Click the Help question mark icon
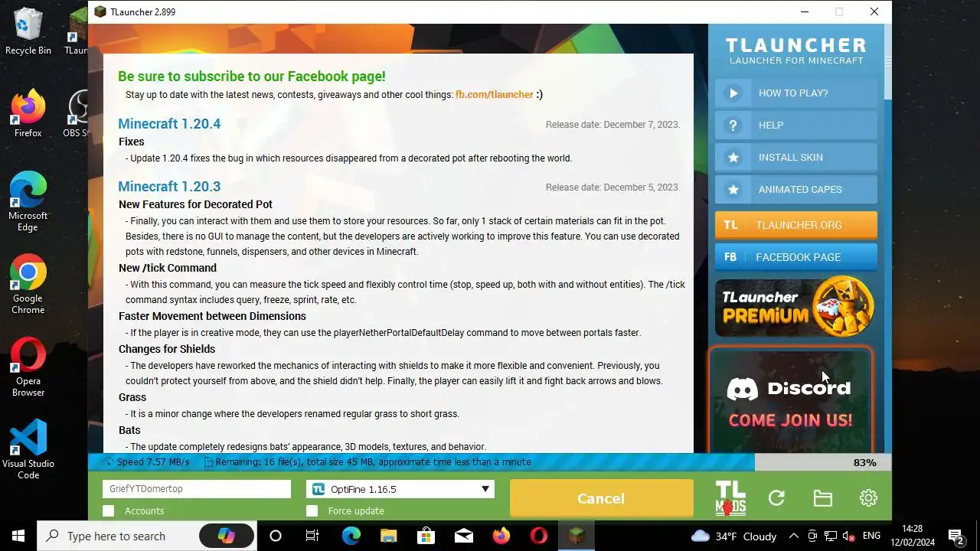This screenshot has width=980, height=551. (x=733, y=126)
